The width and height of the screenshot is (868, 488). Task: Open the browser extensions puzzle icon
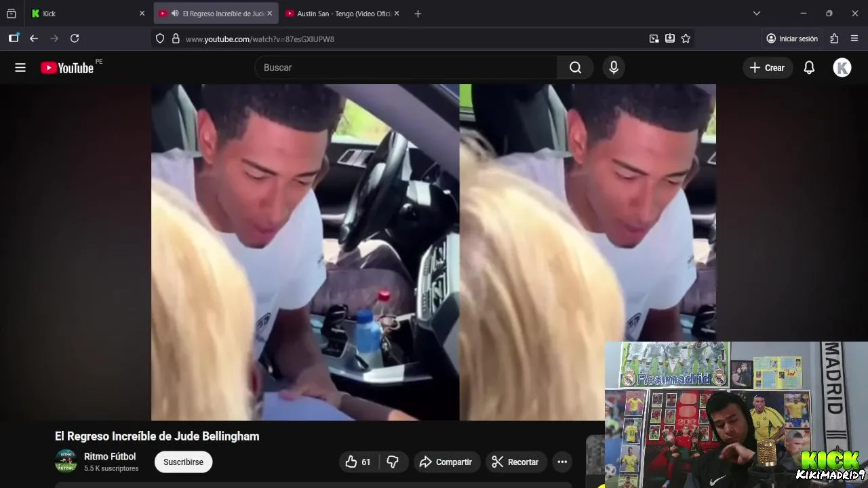point(834,39)
